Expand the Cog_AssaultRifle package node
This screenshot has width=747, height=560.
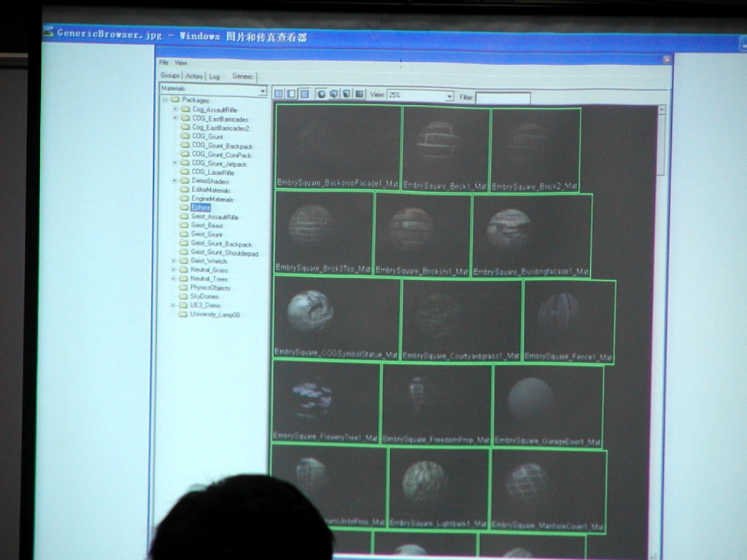(175, 109)
